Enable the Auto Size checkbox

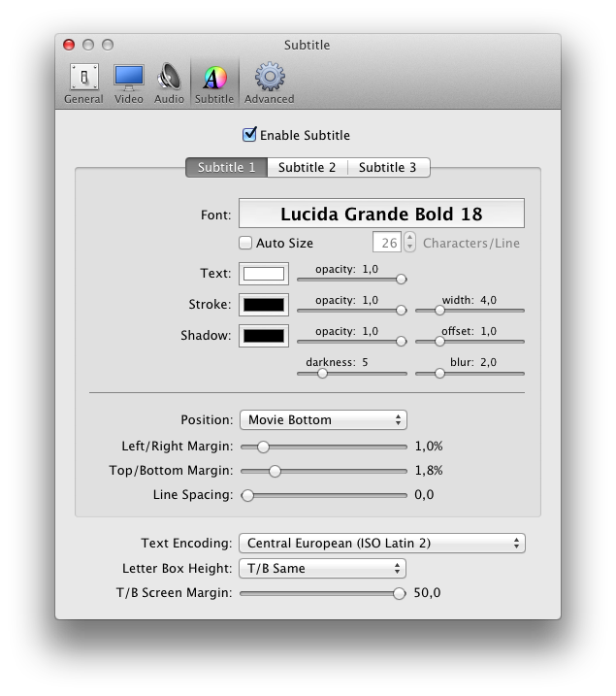click(x=245, y=243)
